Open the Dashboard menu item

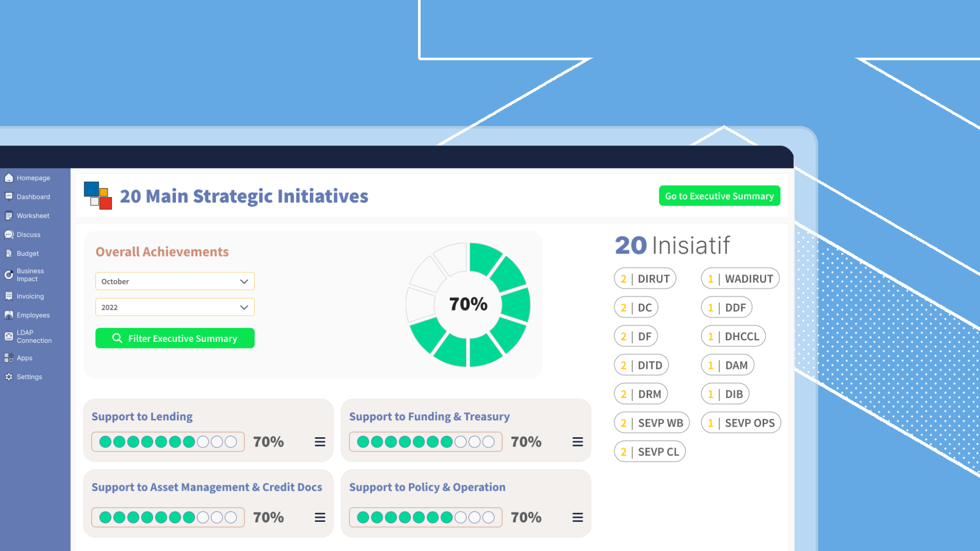tap(33, 197)
